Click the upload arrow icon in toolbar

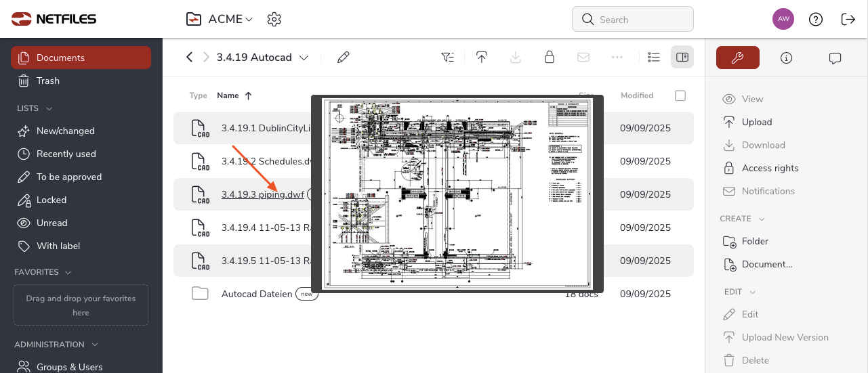482,58
